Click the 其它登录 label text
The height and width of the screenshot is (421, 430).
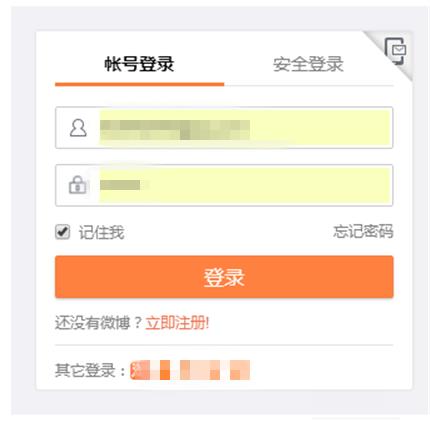coord(90,370)
